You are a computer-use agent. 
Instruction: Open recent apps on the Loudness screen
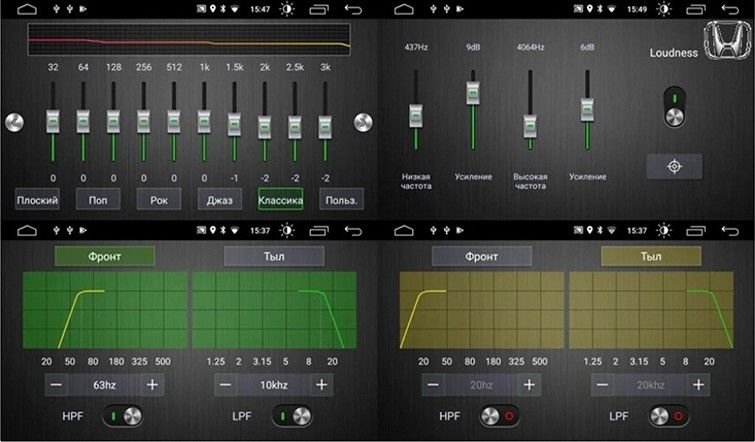point(696,9)
